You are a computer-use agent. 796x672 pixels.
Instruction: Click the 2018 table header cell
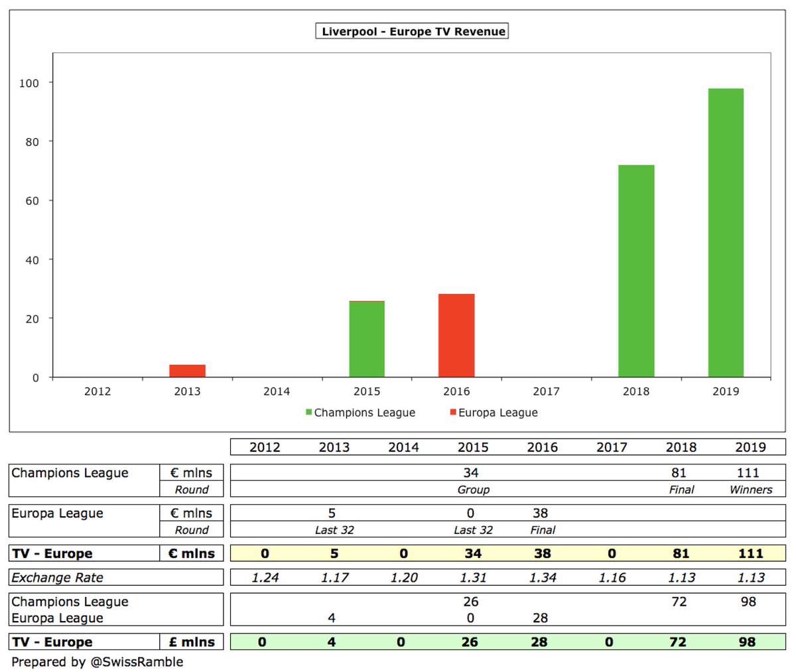[681, 447]
